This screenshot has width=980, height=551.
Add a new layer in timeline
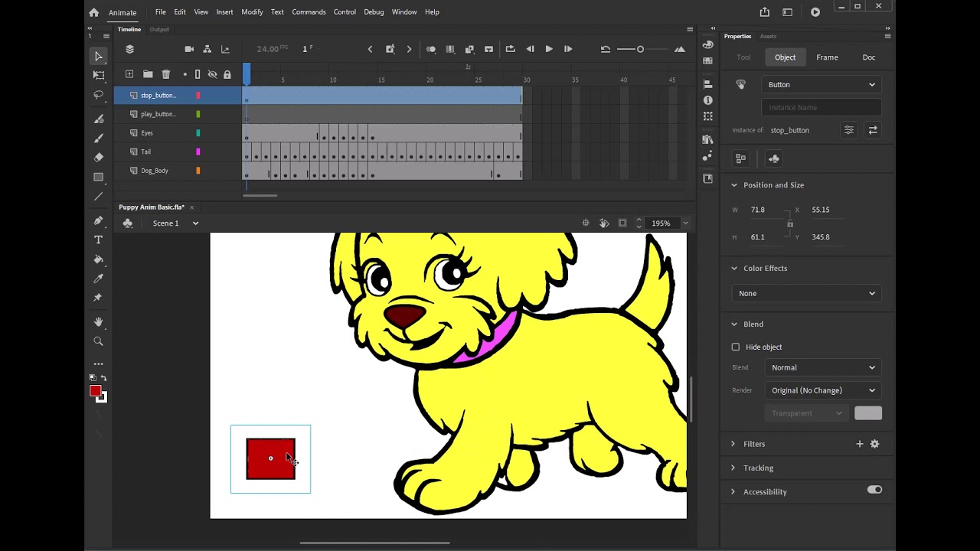pyautogui.click(x=129, y=74)
